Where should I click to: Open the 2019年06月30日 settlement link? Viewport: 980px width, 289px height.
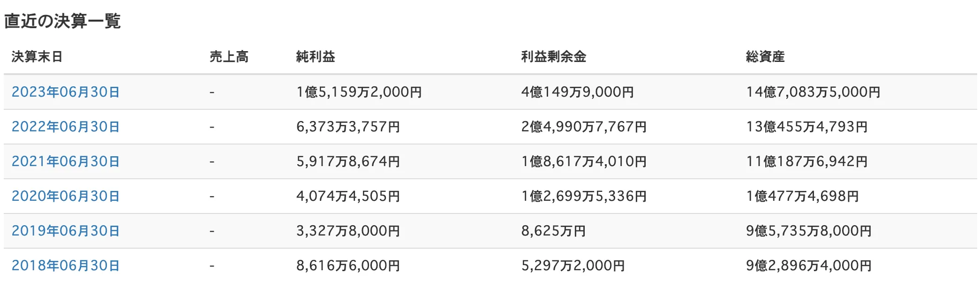tap(66, 231)
